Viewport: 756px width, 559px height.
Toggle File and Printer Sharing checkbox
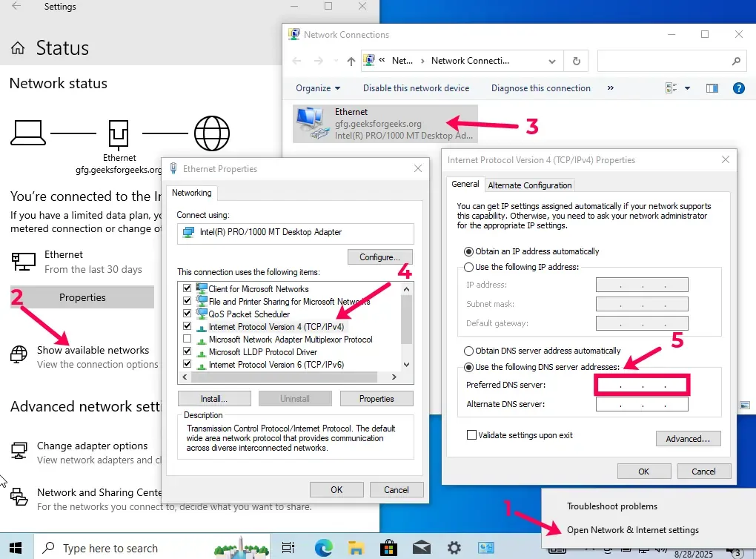click(x=187, y=301)
